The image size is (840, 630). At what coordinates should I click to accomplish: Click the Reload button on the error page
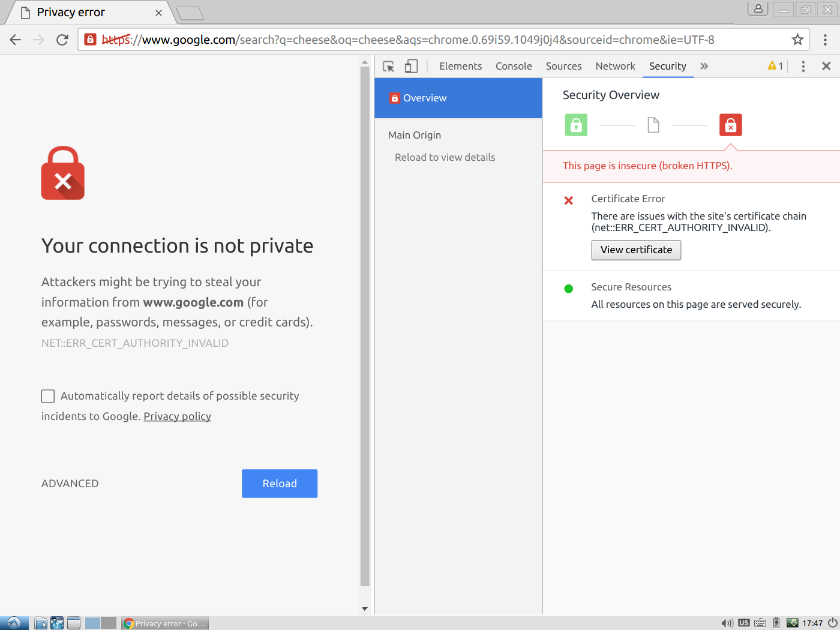[x=280, y=483]
